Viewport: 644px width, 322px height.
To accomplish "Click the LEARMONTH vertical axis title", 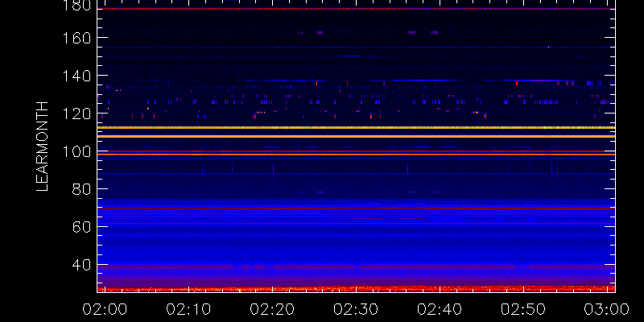I will [x=43, y=147].
